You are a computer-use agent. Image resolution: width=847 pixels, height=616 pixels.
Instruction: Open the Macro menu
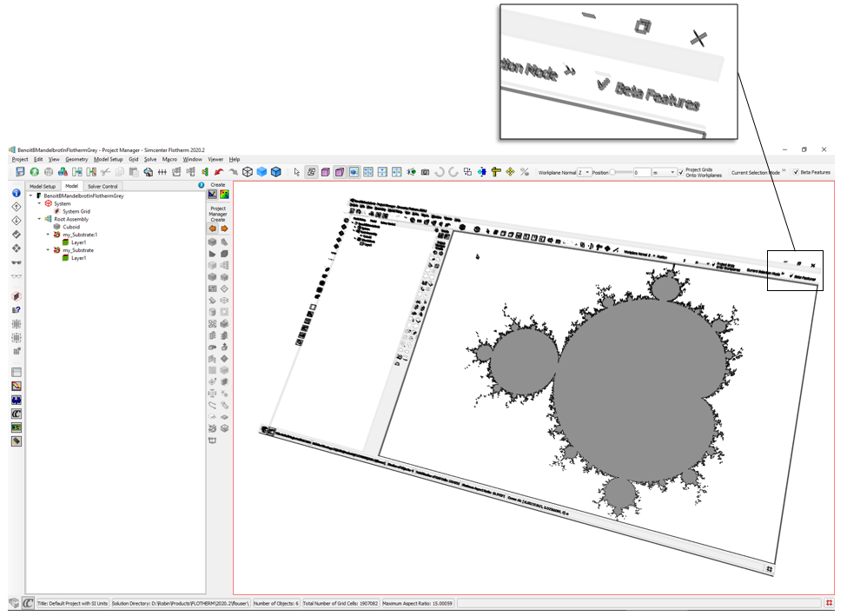[x=169, y=159]
